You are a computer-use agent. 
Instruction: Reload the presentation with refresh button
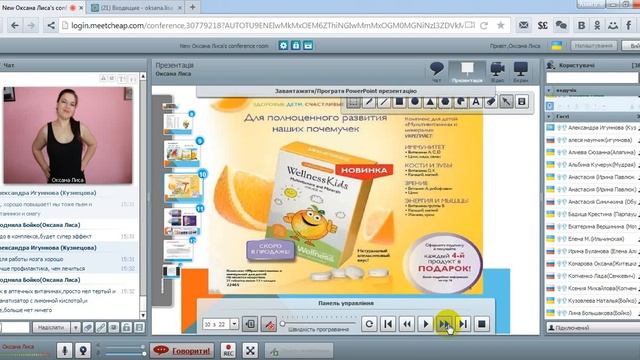369,324
